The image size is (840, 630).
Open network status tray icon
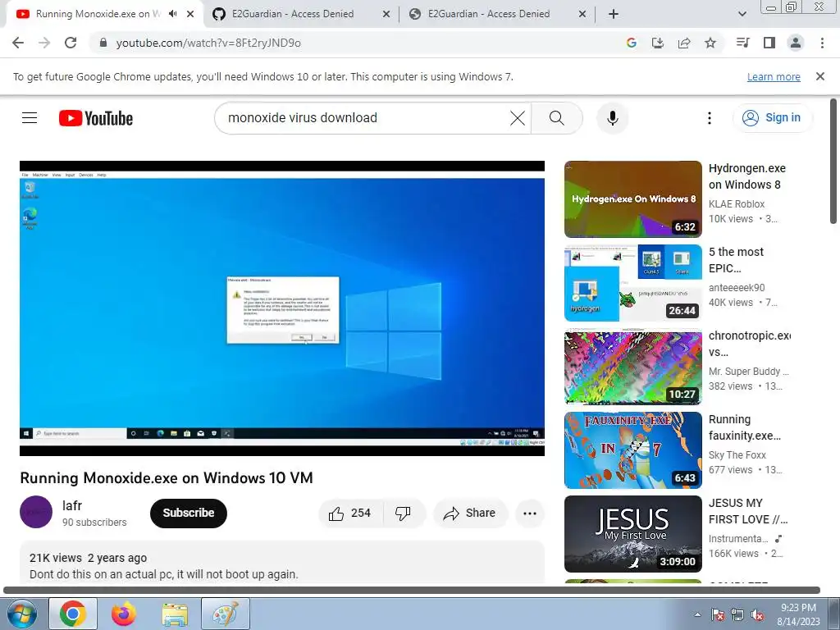pyautogui.click(x=737, y=614)
